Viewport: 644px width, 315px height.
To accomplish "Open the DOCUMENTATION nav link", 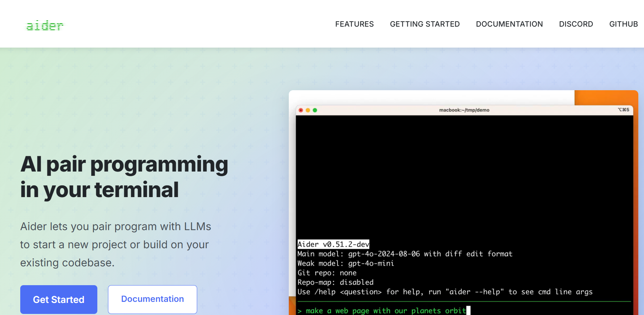I will (509, 24).
